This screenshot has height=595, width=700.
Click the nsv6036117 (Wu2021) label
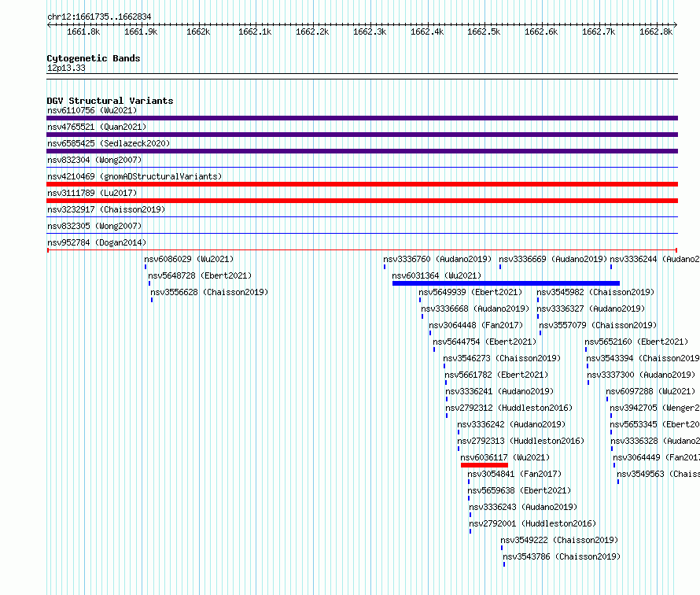pyautogui.click(x=505, y=457)
